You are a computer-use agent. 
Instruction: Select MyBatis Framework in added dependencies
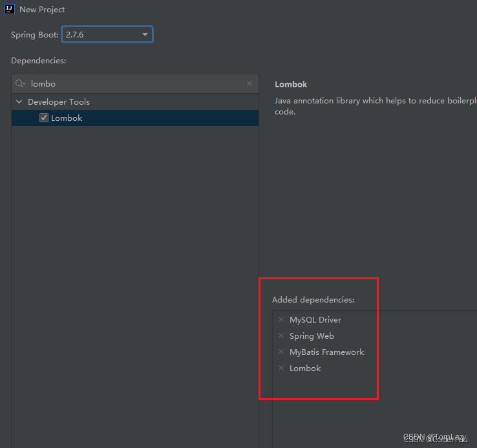[x=326, y=352]
